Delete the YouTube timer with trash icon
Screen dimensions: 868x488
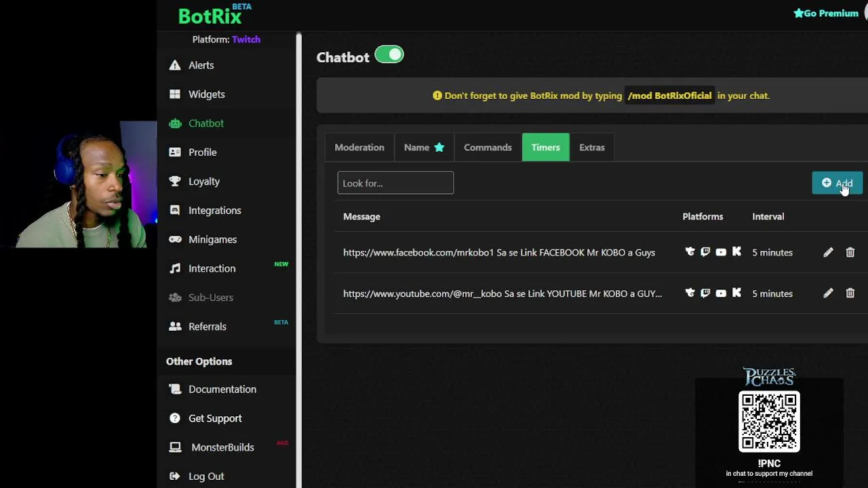pyautogui.click(x=850, y=293)
